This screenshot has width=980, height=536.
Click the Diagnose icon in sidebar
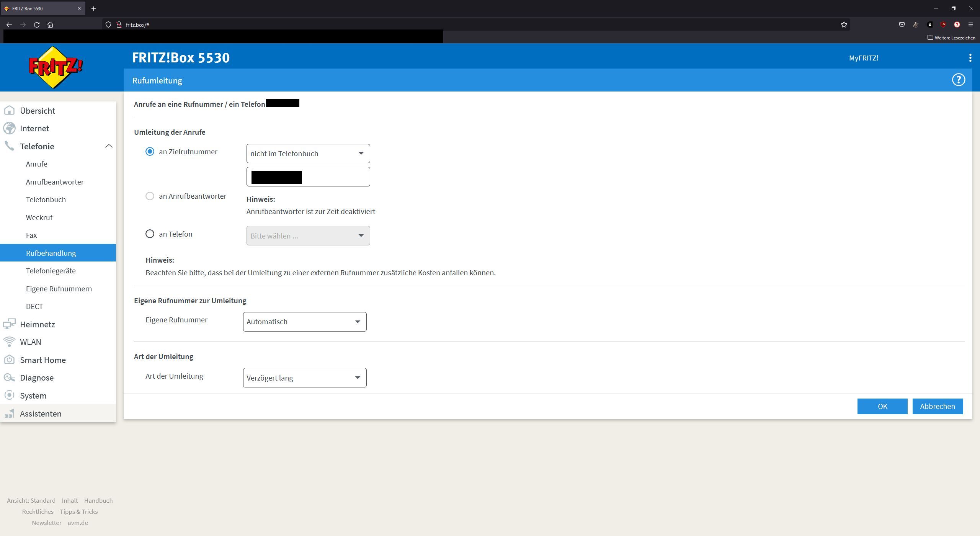click(9, 377)
